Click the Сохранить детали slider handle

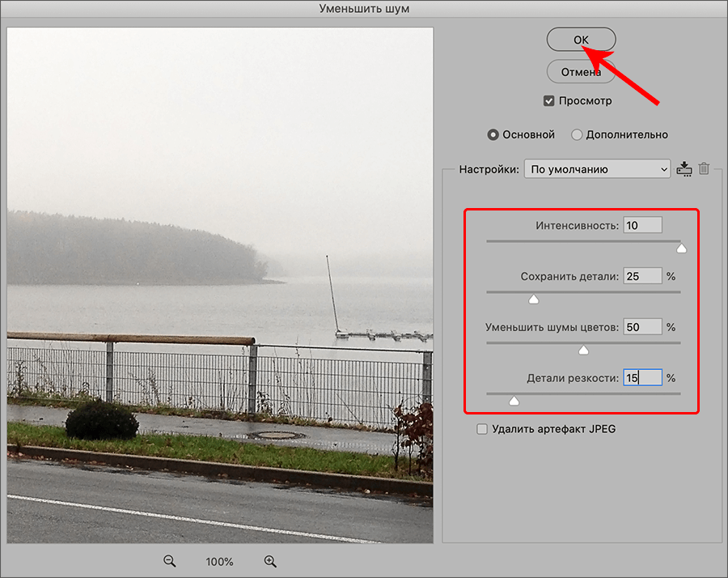tap(533, 300)
